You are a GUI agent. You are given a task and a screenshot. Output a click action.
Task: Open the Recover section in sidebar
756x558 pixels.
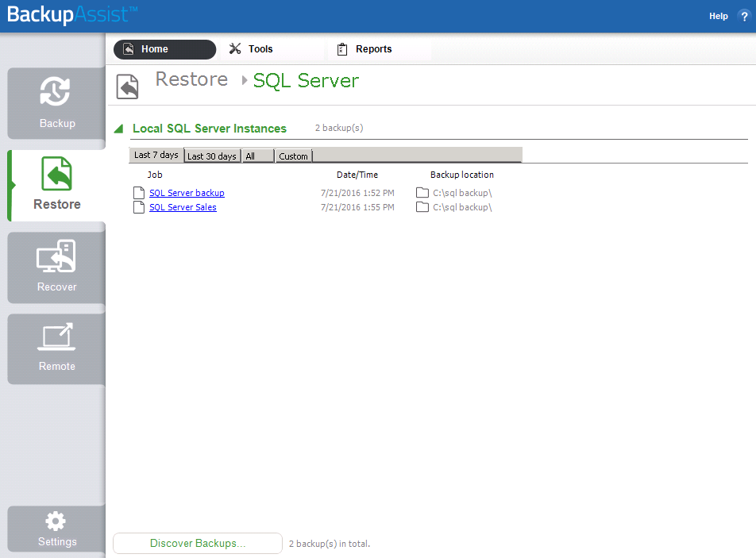pos(56,267)
